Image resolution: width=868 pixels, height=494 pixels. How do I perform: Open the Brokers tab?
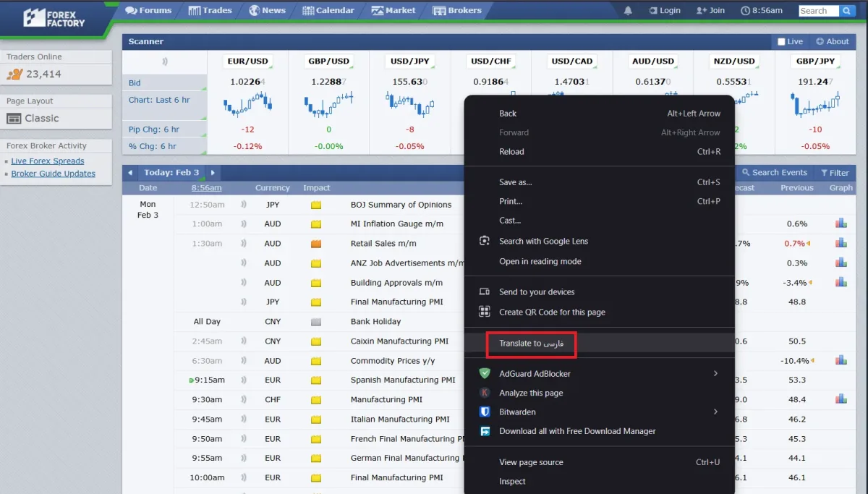pyautogui.click(x=457, y=11)
